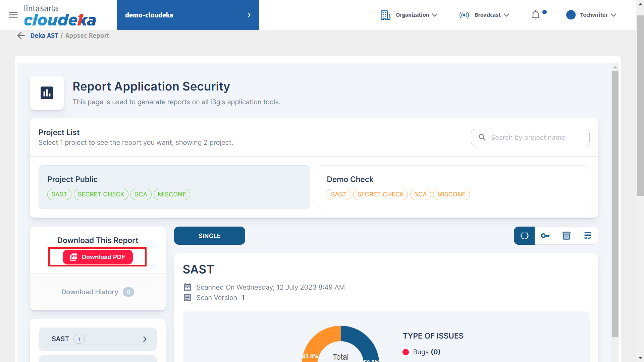Click the notification bell icon
Screen dimensions: 644x362
[535, 15]
